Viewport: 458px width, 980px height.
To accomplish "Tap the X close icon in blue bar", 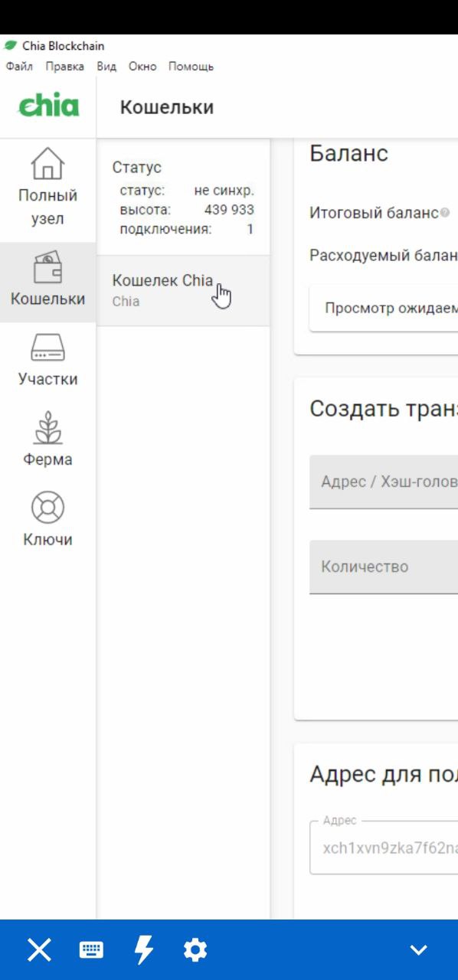I will point(40,950).
